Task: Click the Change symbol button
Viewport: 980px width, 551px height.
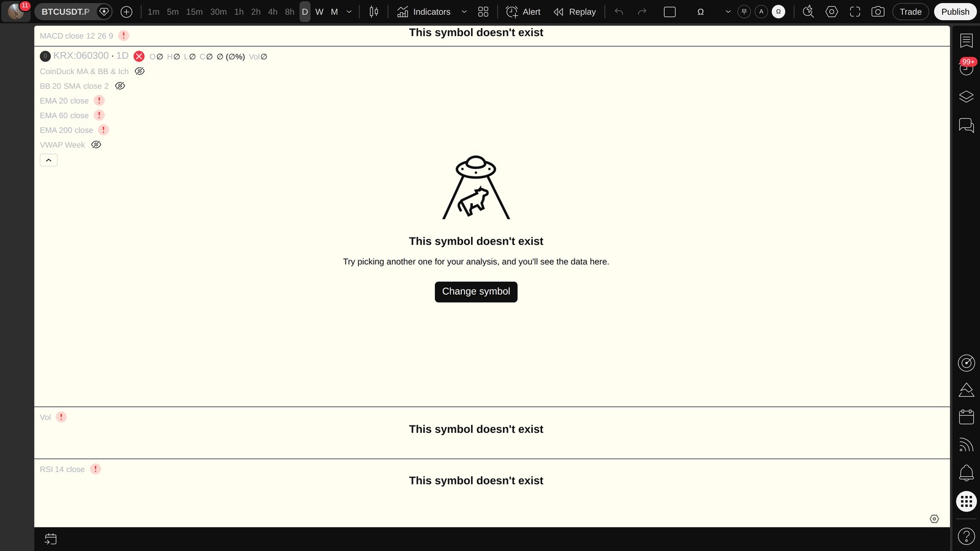Action: click(476, 291)
